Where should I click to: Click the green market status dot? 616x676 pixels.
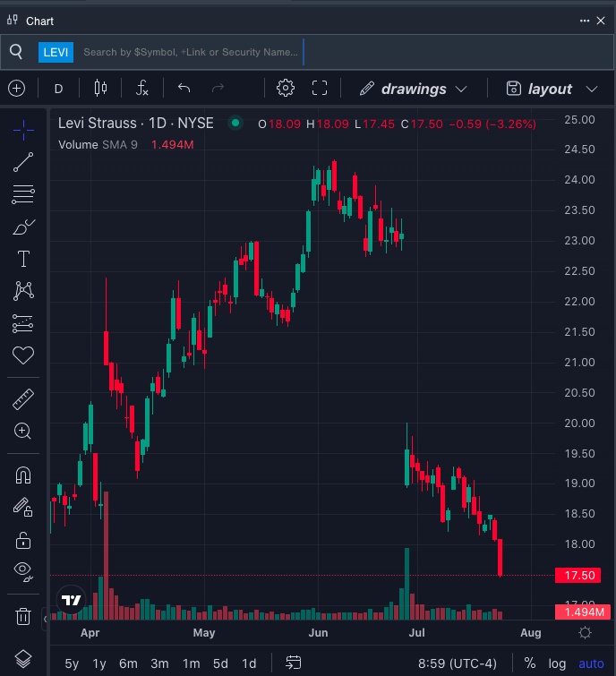pyautogui.click(x=235, y=123)
